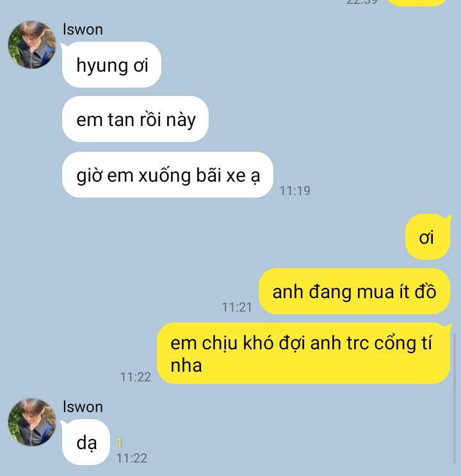
Task: Tap the lswon name above 'dạ'
Action: (x=83, y=407)
